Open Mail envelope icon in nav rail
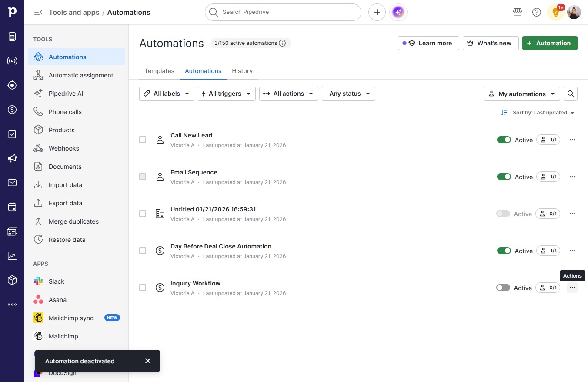Image resolution: width=588 pixels, height=382 pixels. [x=12, y=183]
